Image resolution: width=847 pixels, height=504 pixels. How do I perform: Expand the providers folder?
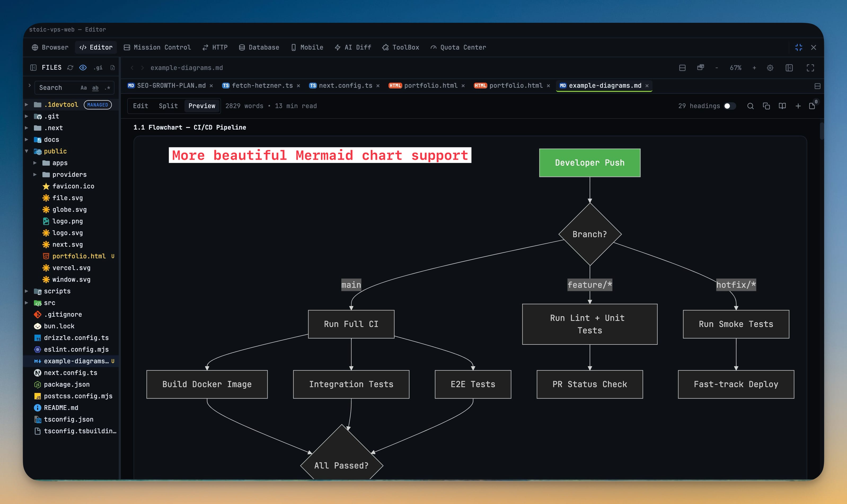point(35,175)
